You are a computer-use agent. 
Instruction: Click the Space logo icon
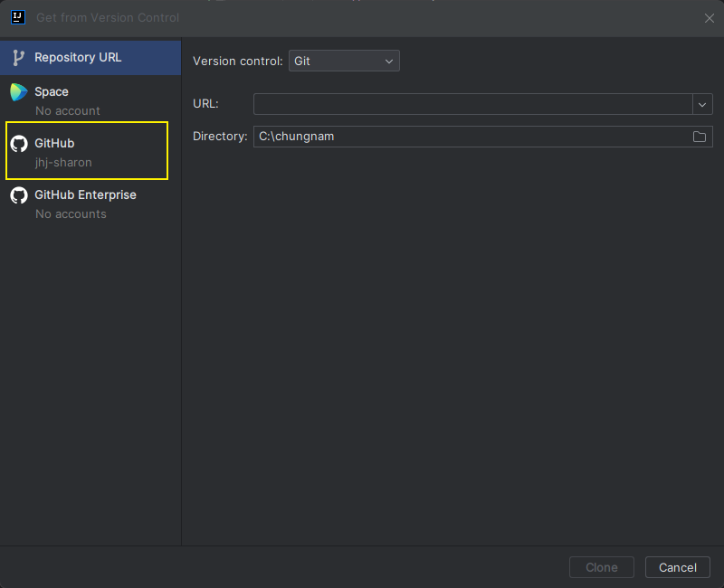point(19,92)
